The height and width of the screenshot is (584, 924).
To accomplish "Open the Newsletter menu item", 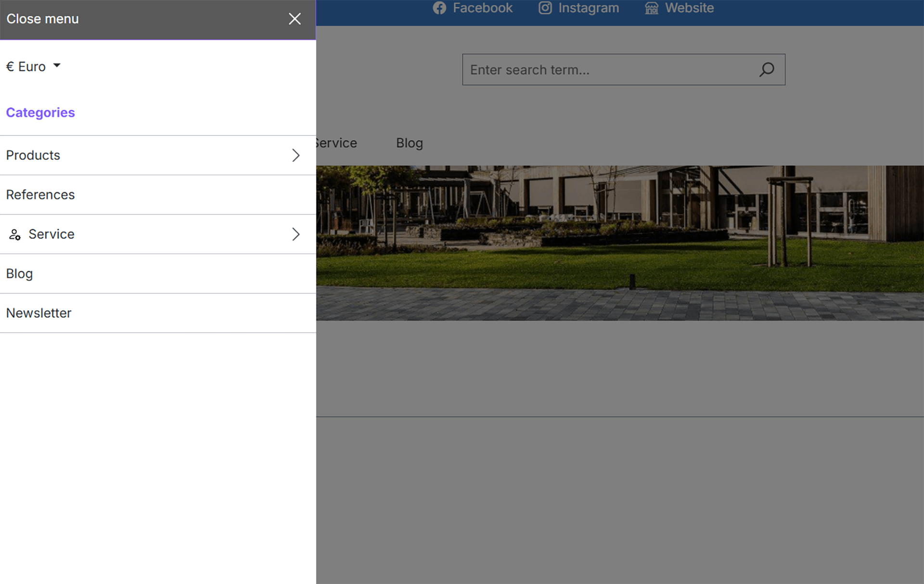I will click(x=158, y=313).
